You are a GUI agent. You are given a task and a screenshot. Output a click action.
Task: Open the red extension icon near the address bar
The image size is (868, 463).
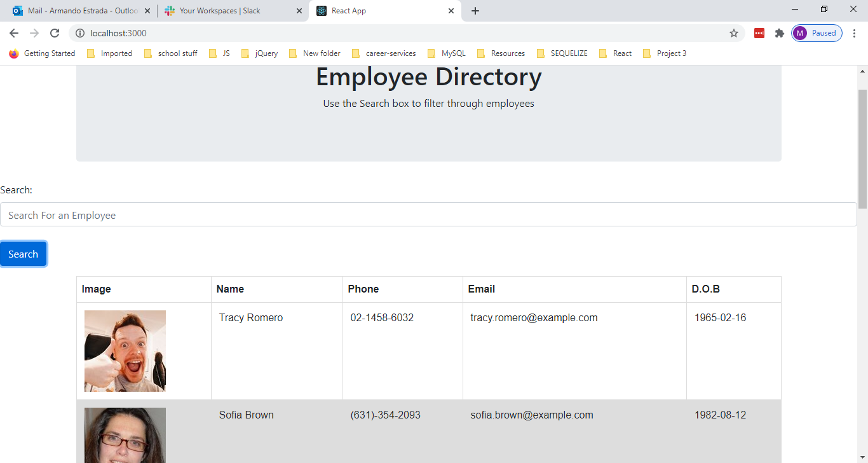[759, 33]
